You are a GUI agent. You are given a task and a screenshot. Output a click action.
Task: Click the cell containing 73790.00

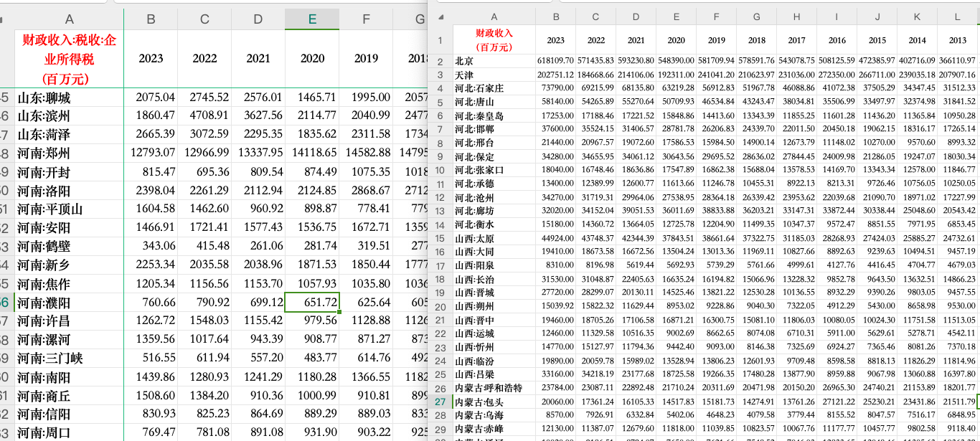click(555, 89)
